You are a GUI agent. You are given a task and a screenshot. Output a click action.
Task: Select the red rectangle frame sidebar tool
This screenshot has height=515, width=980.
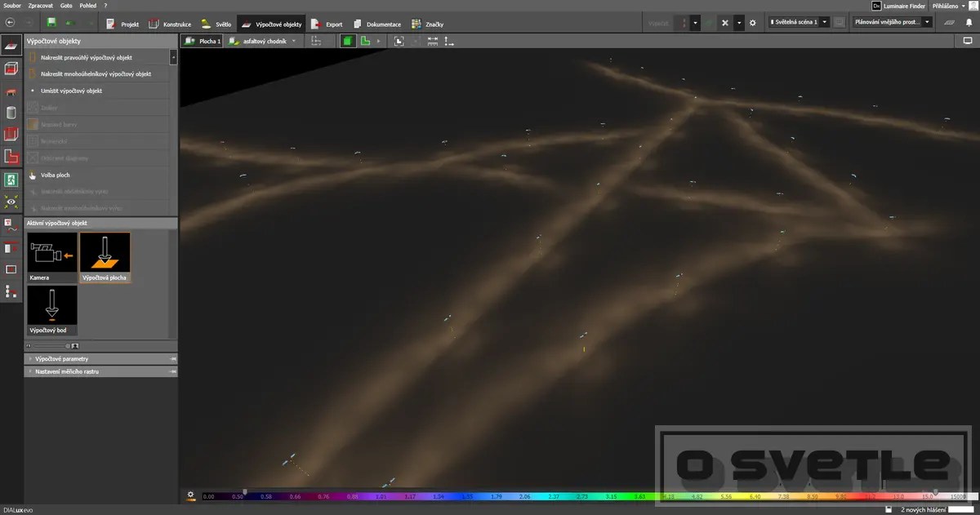coord(11,269)
